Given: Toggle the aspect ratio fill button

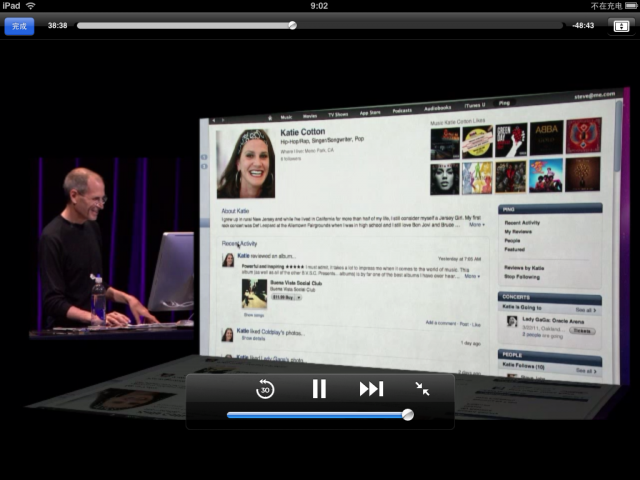Looking at the screenshot, I should (621, 26).
